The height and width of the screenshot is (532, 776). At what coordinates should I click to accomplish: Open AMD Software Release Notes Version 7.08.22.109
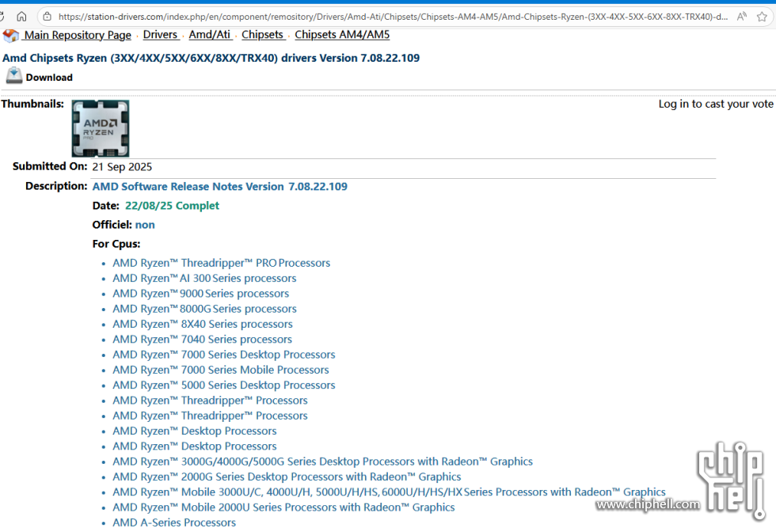pos(219,187)
